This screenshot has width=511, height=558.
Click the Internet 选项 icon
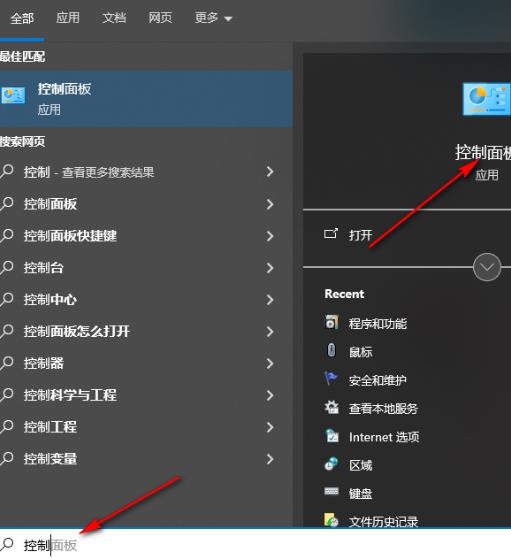[x=332, y=436]
